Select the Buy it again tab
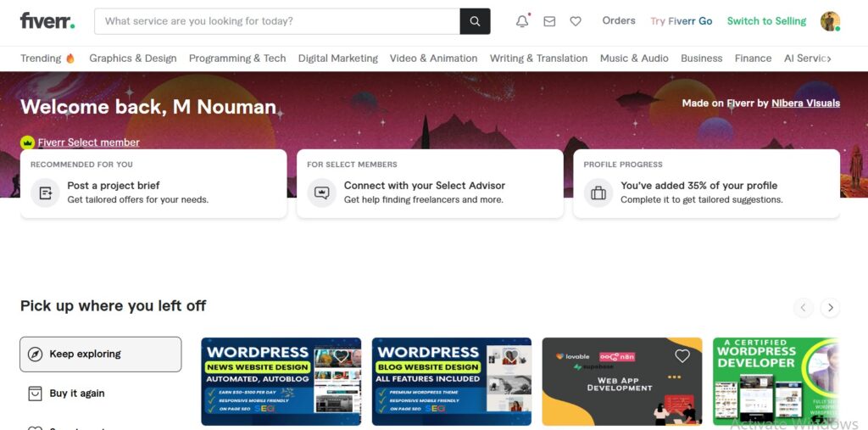Viewport: 868px width, 430px height. [x=101, y=394]
